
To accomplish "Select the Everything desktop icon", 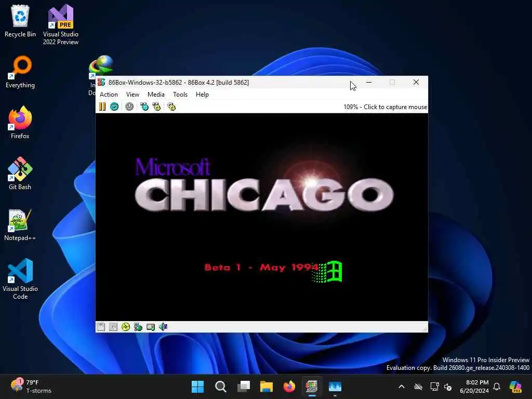I will 20,72.
